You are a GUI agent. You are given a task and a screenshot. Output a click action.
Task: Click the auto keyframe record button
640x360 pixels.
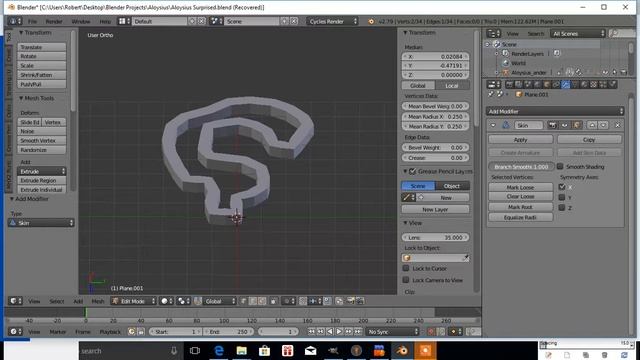click(x=431, y=332)
